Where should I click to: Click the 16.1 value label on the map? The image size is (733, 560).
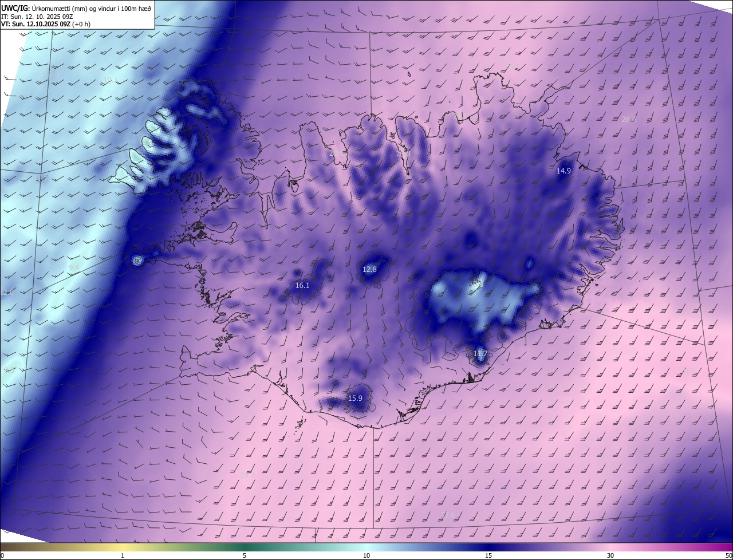302,285
